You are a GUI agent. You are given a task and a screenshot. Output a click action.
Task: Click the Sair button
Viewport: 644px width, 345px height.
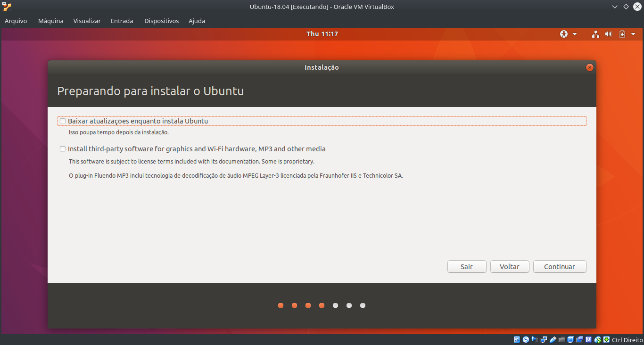point(467,267)
